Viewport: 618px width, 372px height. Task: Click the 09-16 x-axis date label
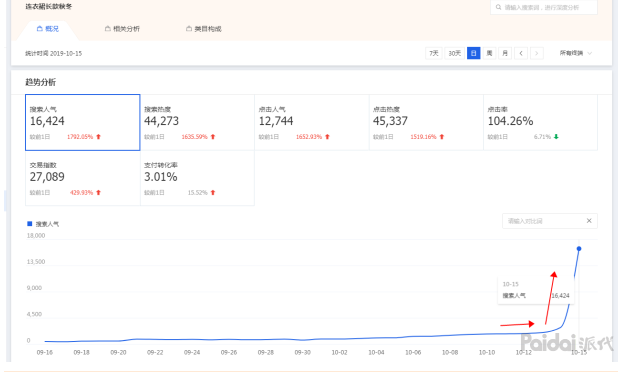pos(45,352)
